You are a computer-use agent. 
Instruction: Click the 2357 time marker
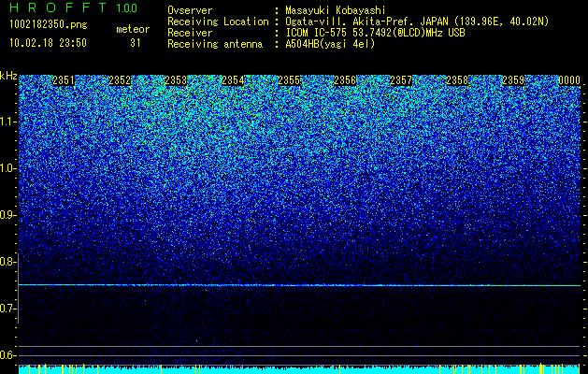[x=401, y=80]
